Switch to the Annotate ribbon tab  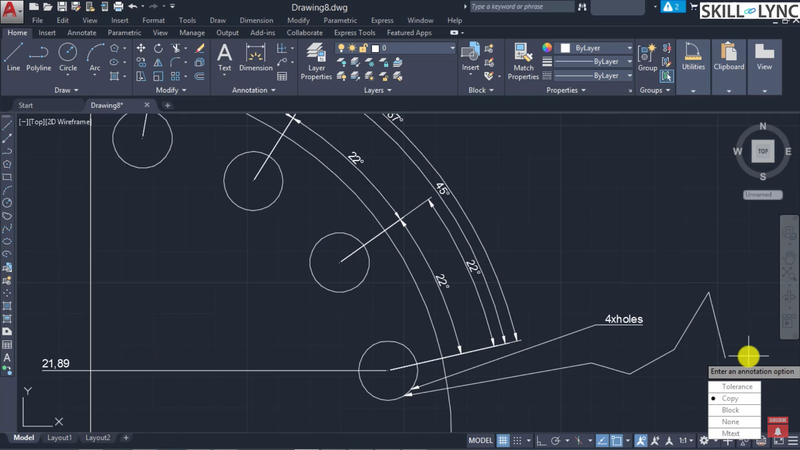[x=81, y=32]
